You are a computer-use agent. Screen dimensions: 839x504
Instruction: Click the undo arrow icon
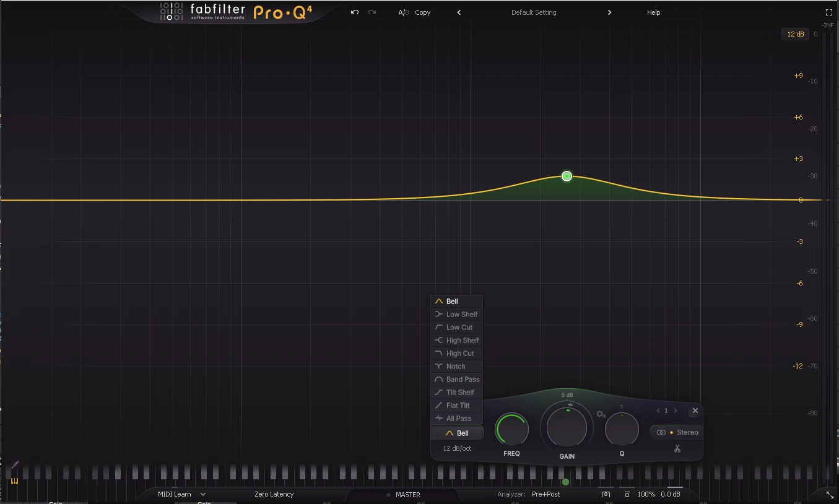(x=355, y=12)
